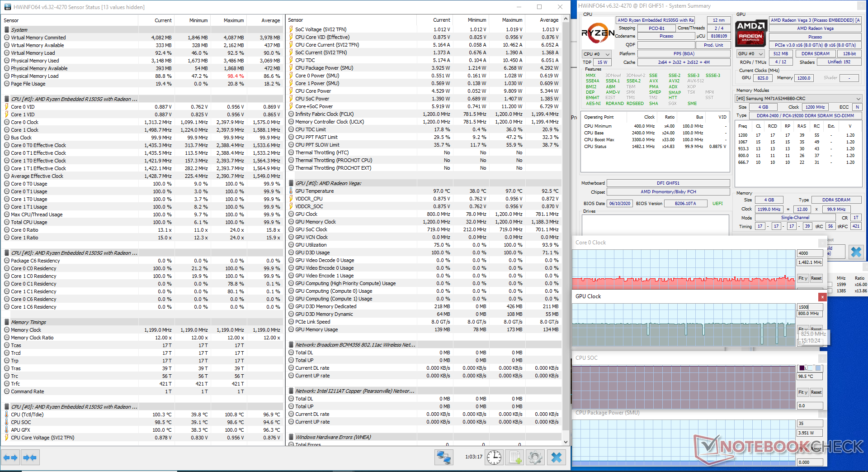Close the GPU Clock graph window
868x472 pixels.
[822, 297]
